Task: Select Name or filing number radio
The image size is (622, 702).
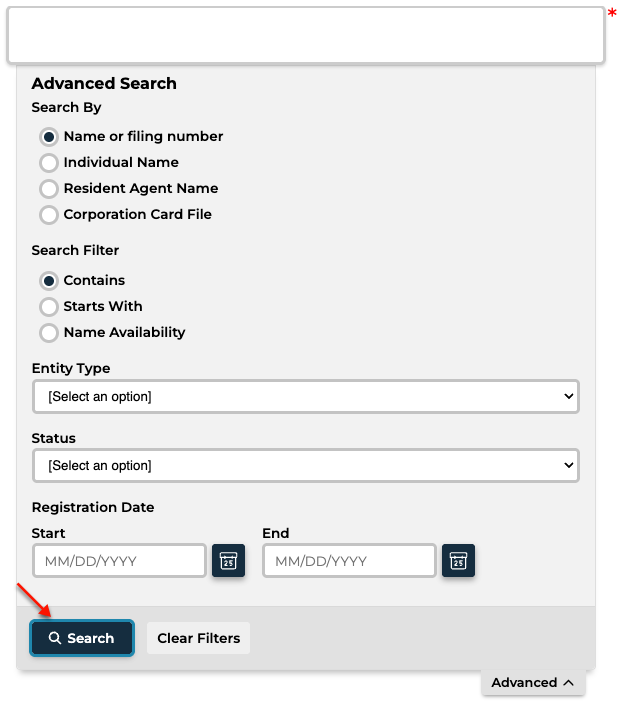Action: (49, 137)
